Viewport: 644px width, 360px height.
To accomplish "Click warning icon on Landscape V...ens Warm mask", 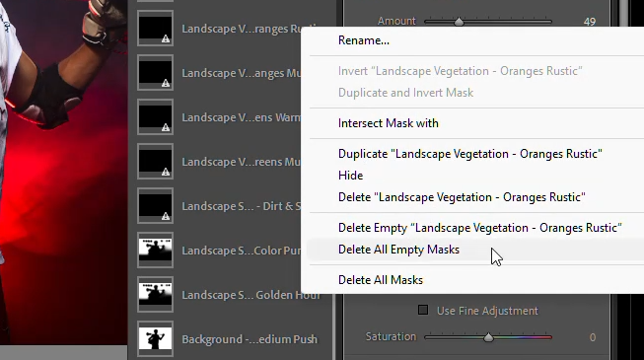I will 166,128.
